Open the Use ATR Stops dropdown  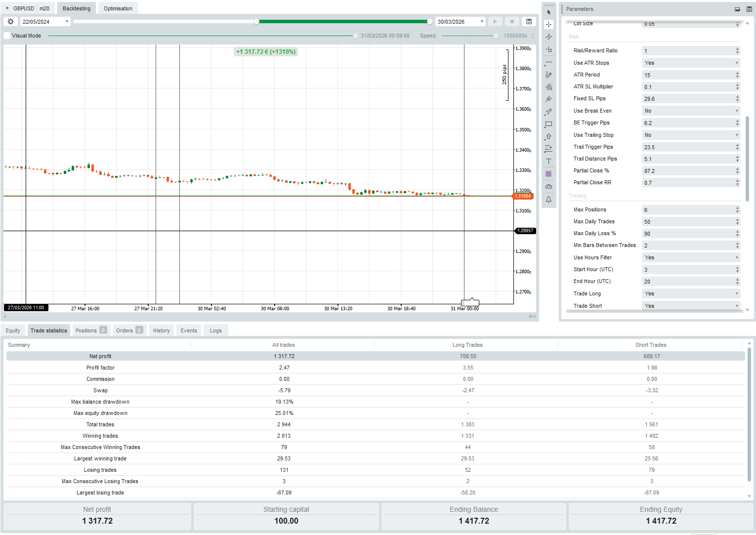click(737, 63)
